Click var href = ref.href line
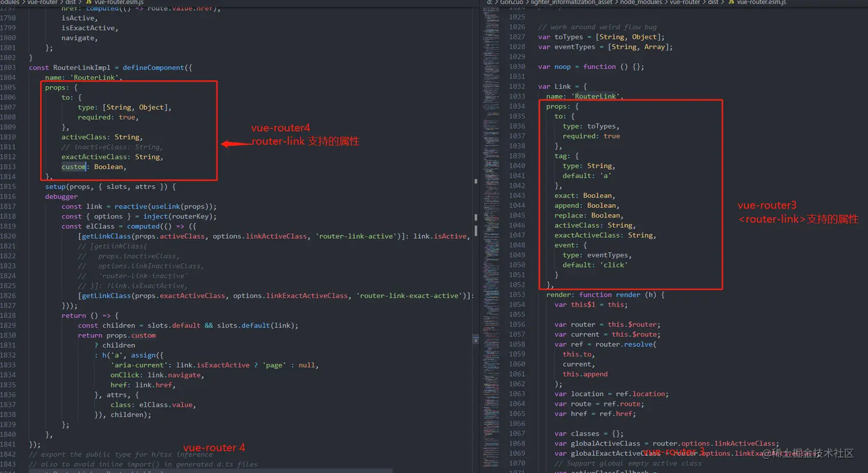Screen dimensions: 868x473 (595, 414)
